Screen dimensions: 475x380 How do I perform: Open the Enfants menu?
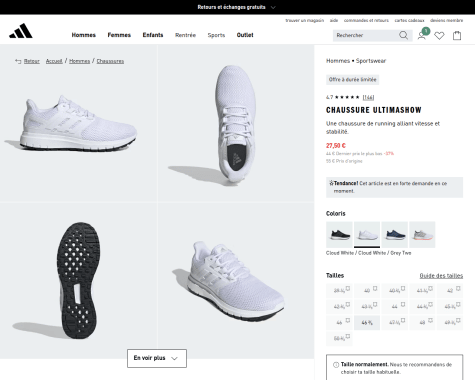pyautogui.click(x=153, y=35)
